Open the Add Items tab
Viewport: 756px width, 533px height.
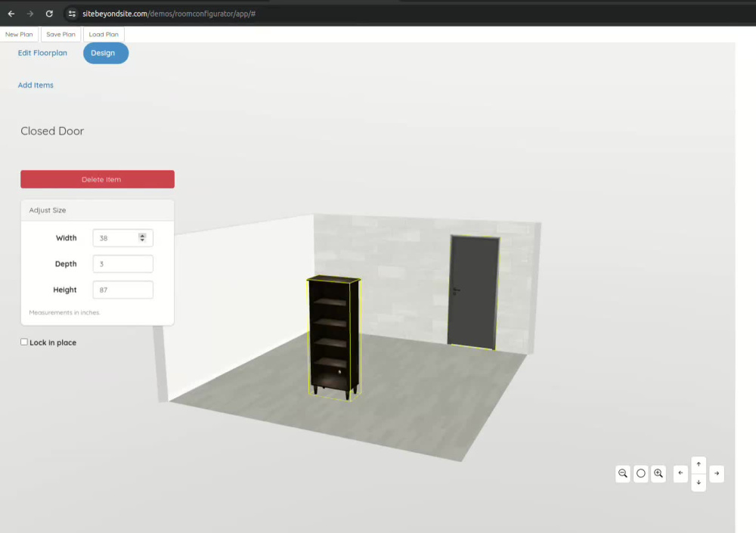[36, 85]
